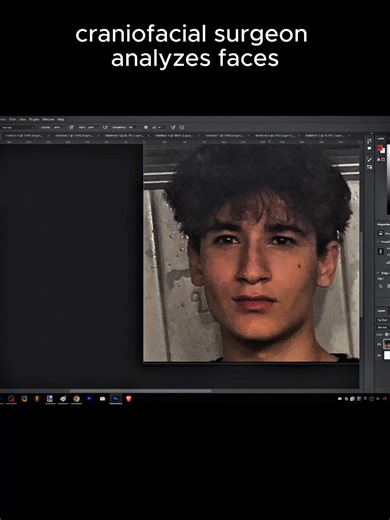
Task: Click the Opacity value field
Action: [57, 128]
